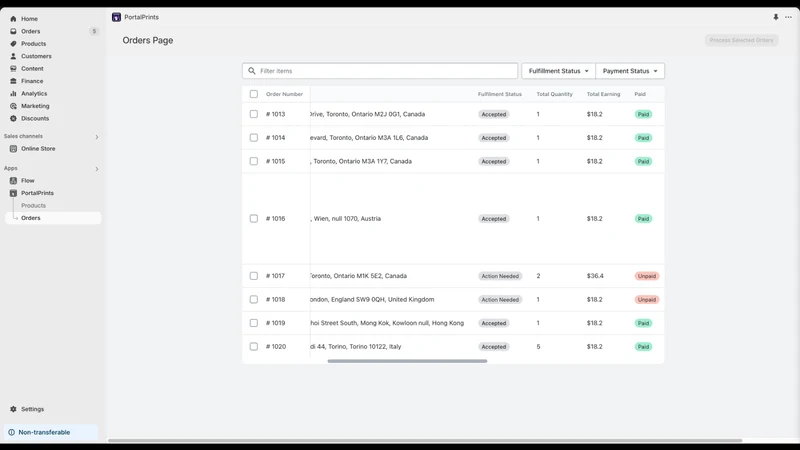Screen dimensions: 800x450
Task: Click the Wien, Austria address cell
Action: click(345, 218)
